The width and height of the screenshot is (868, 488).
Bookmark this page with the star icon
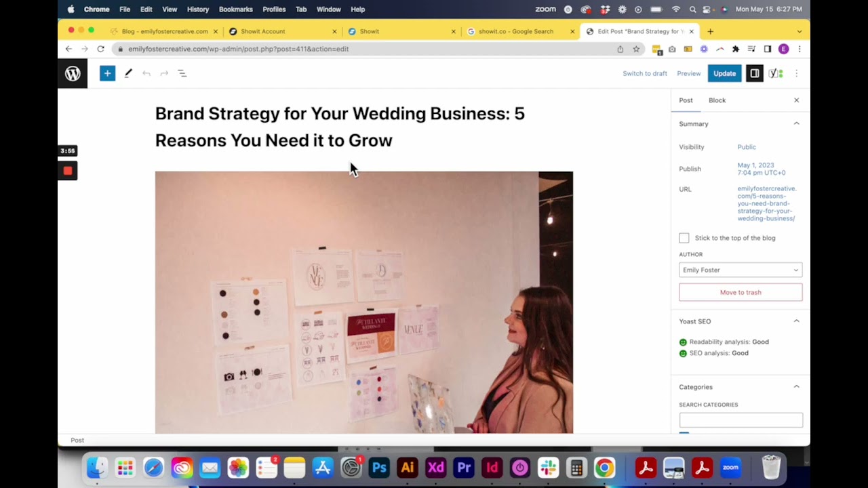[636, 49]
